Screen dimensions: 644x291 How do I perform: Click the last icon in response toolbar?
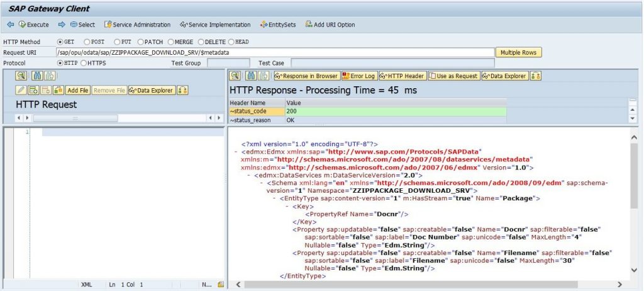coord(535,76)
